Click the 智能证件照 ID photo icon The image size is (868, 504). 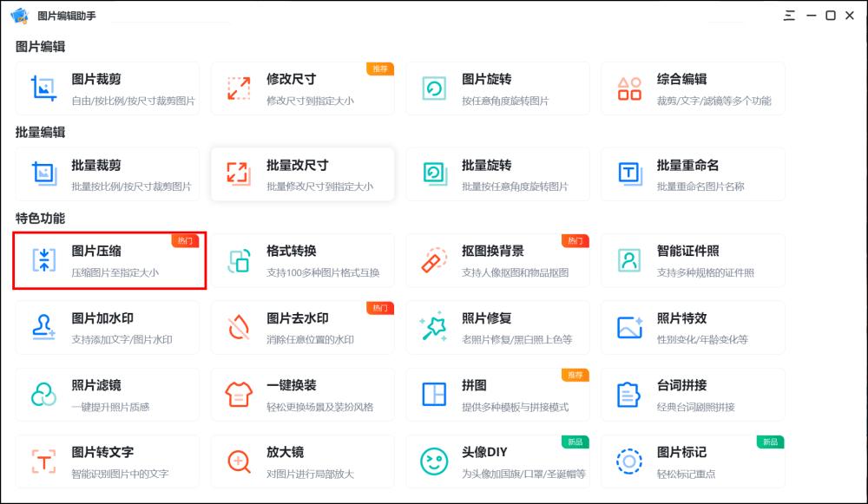[628, 260]
